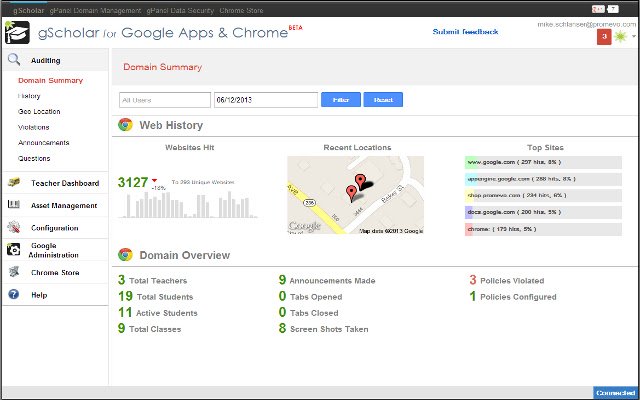Click the 'Policies Configured' stat

(x=513, y=296)
